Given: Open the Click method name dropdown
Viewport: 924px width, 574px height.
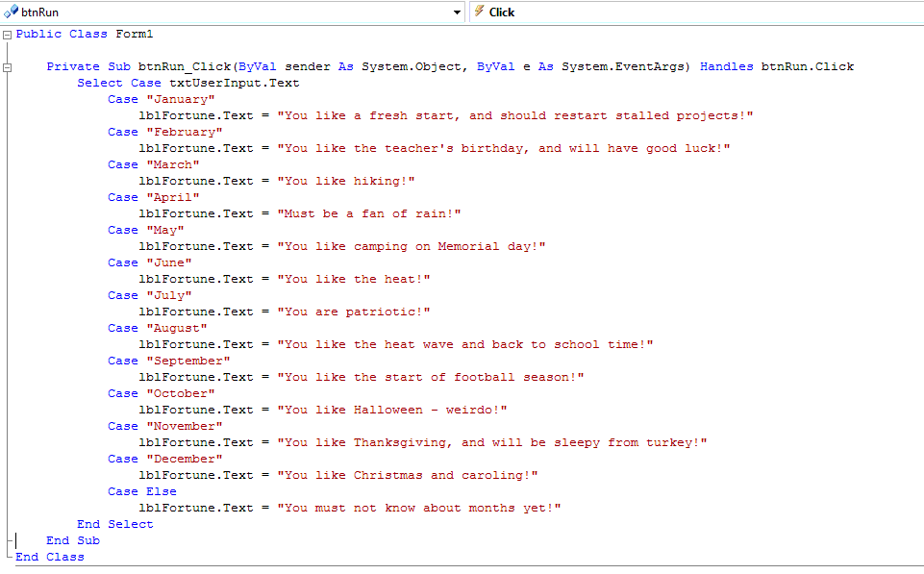Looking at the screenshot, I should click(x=697, y=12).
